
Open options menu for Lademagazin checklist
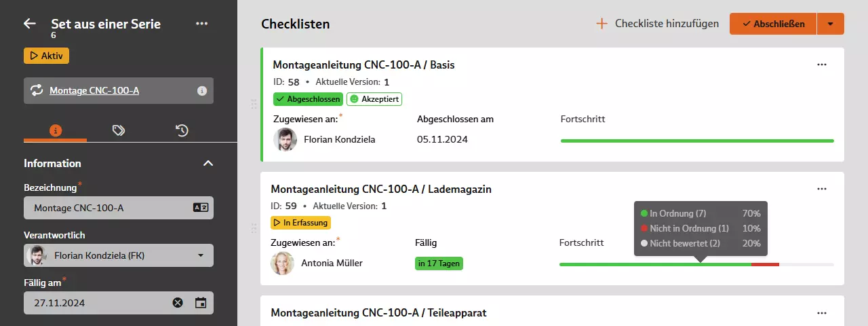pos(822,189)
